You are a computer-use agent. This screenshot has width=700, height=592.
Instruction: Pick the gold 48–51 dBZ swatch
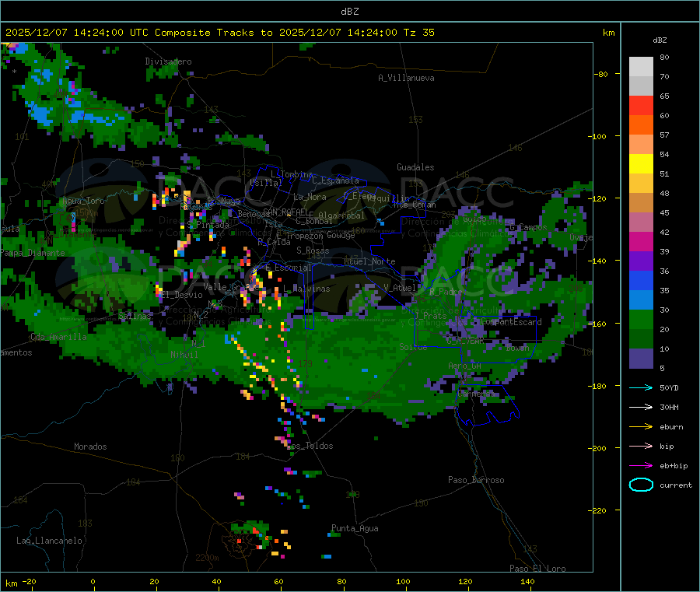click(641, 184)
